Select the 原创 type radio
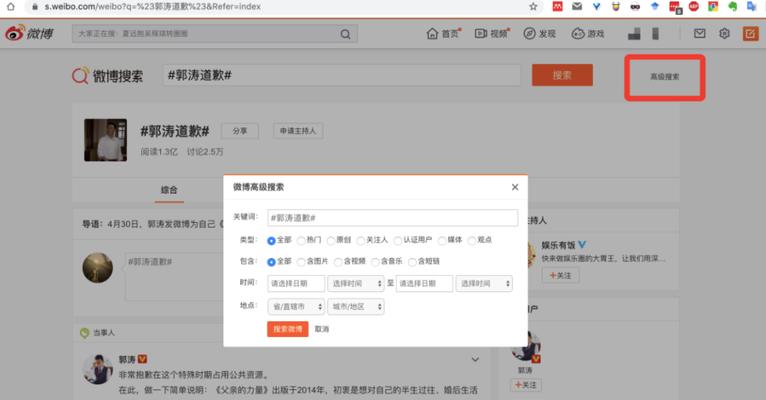The height and width of the screenshot is (400, 766). tap(331, 240)
